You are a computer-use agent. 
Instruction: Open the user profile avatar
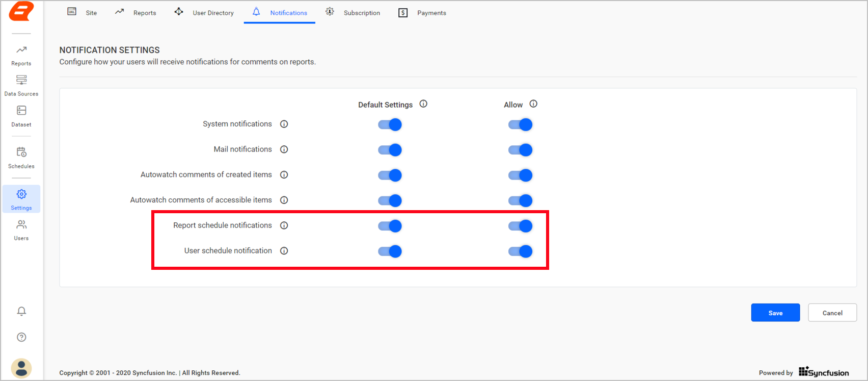point(21,368)
